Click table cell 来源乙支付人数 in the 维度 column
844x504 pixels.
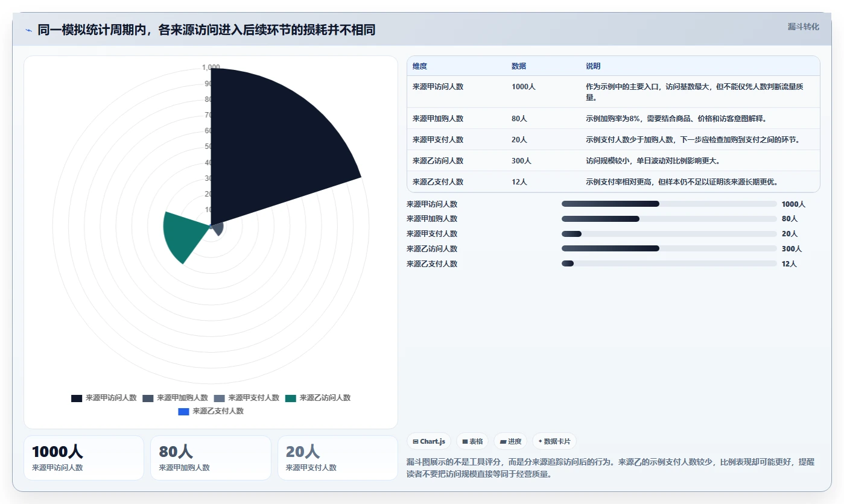[x=438, y=182]
